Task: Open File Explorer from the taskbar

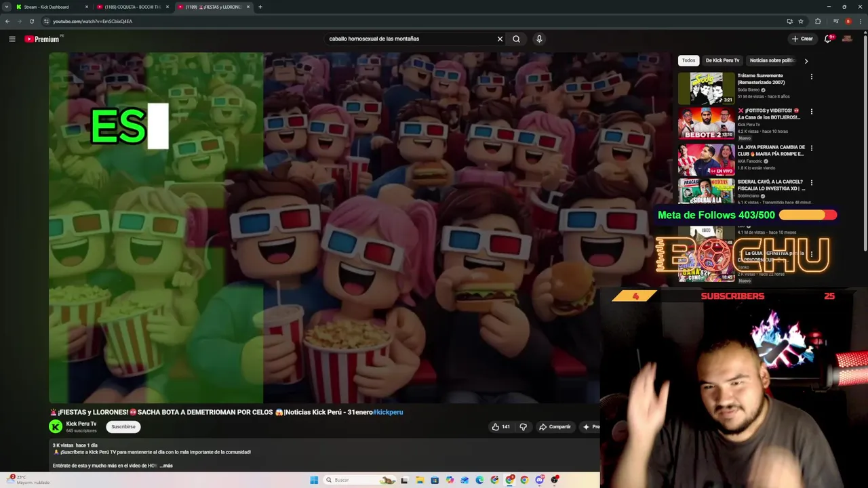Action: [420, 480]
